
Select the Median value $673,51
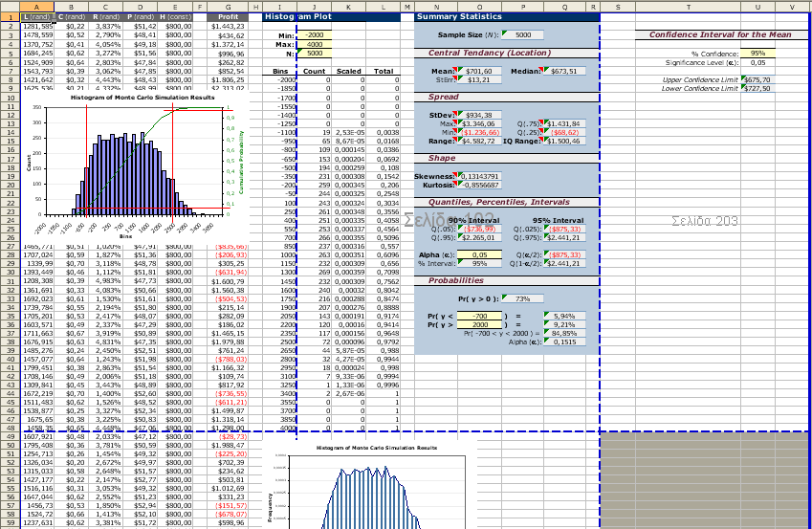click(x=564, y=71)
